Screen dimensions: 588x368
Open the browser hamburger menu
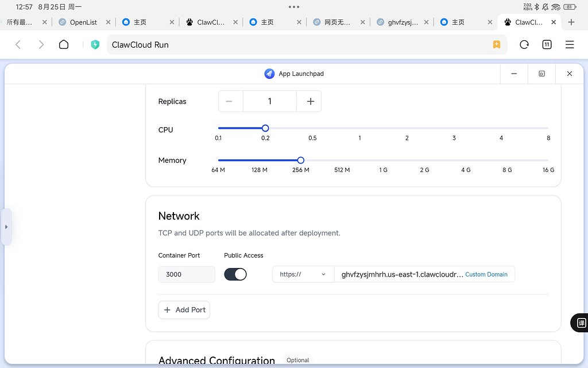tap(570, 45)
